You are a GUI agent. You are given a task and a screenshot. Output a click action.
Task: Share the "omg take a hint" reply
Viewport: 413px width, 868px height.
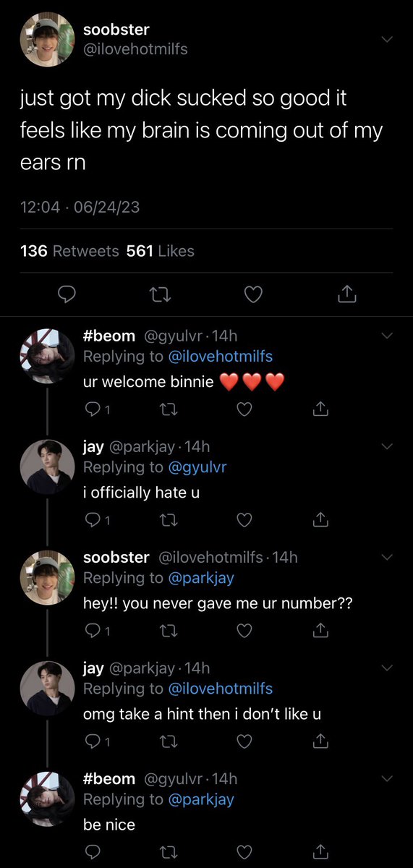pos(321,741)
